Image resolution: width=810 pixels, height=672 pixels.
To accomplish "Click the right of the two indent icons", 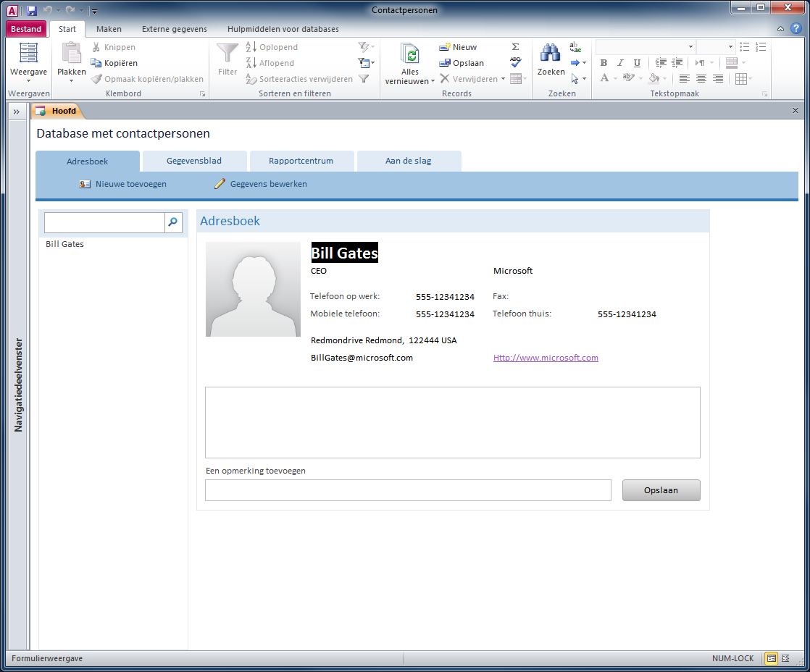I will [x=677, y=63].
